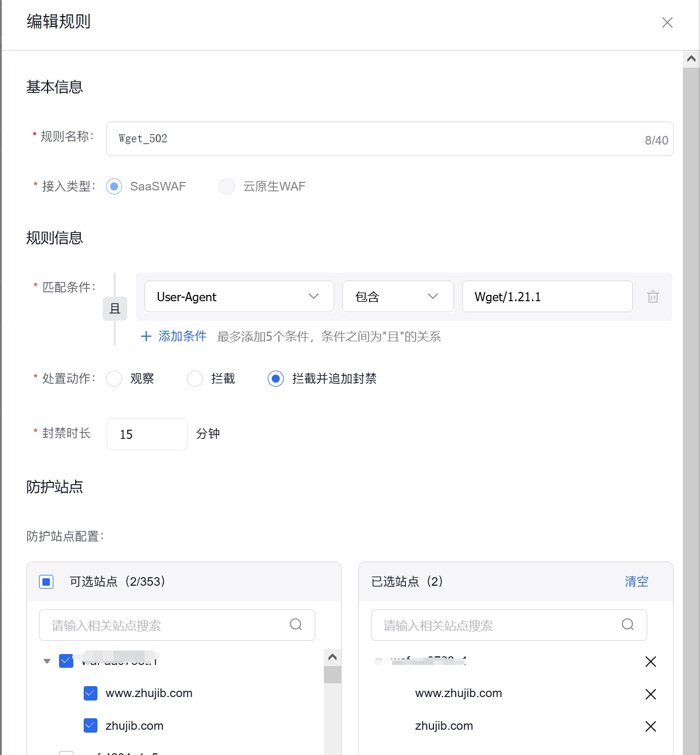Uncheck the www.zhujib.com checkbox
Image resolution: width=700 pixels, height=755 pixels.
pos(90,693)
